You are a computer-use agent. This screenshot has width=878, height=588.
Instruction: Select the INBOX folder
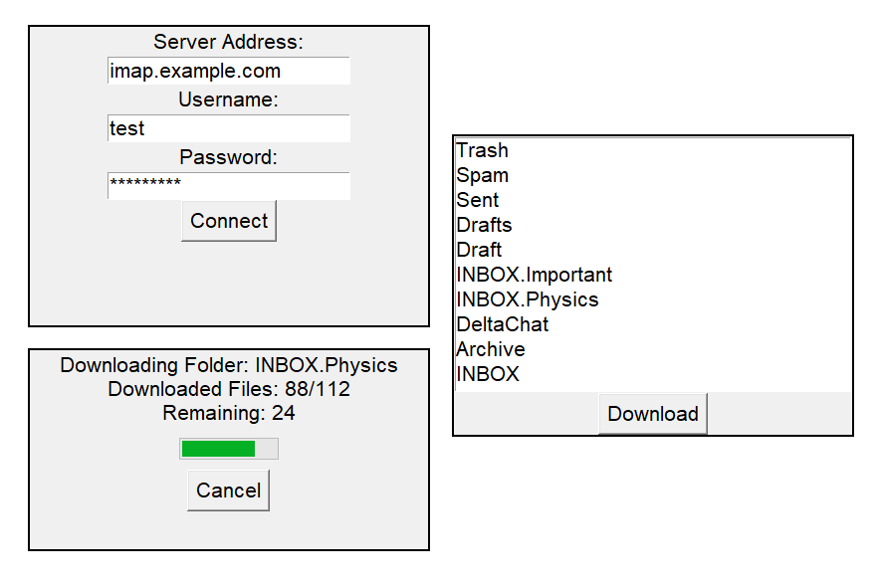pyautogui.click(x=488, y=374)
